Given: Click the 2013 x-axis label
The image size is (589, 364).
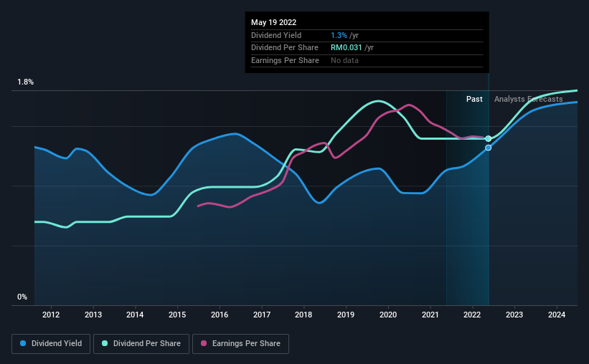Looking at the screenshot, I should click(93, 315).
